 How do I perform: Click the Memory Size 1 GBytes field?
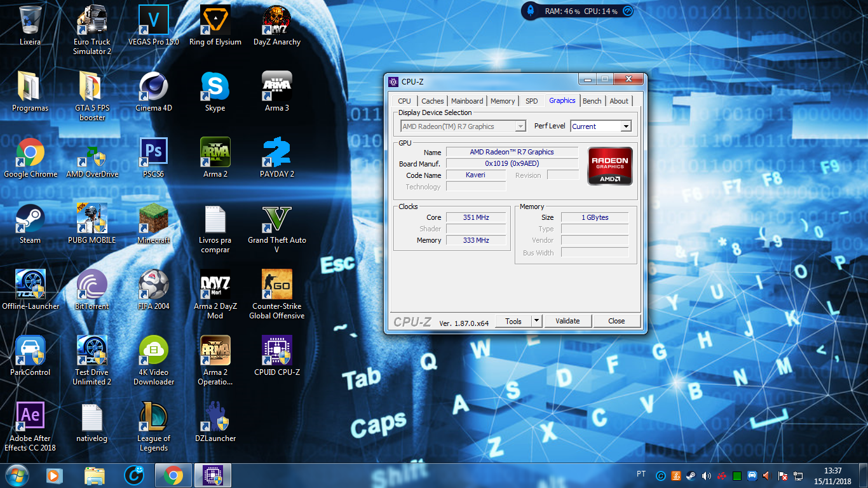pyautogui.click(x=595, y=217)
